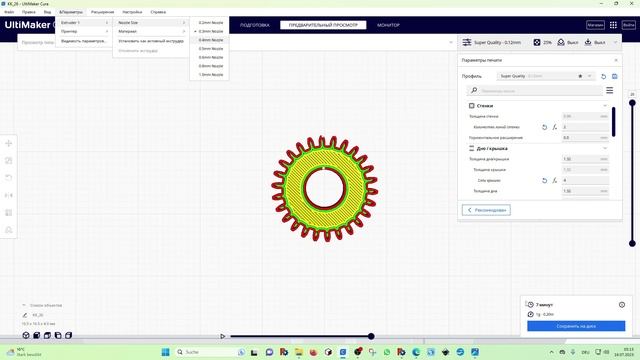Screen dimensions: 640x360
Task: Close the Параметры печати panel
Action: click(616, 60)
